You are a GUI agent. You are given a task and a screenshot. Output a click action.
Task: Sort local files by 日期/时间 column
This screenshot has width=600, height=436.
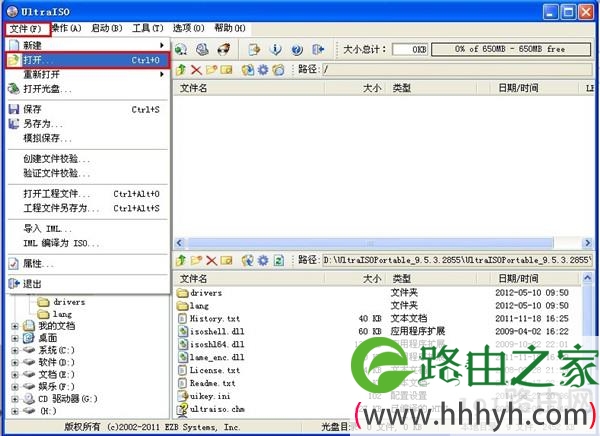534,278
